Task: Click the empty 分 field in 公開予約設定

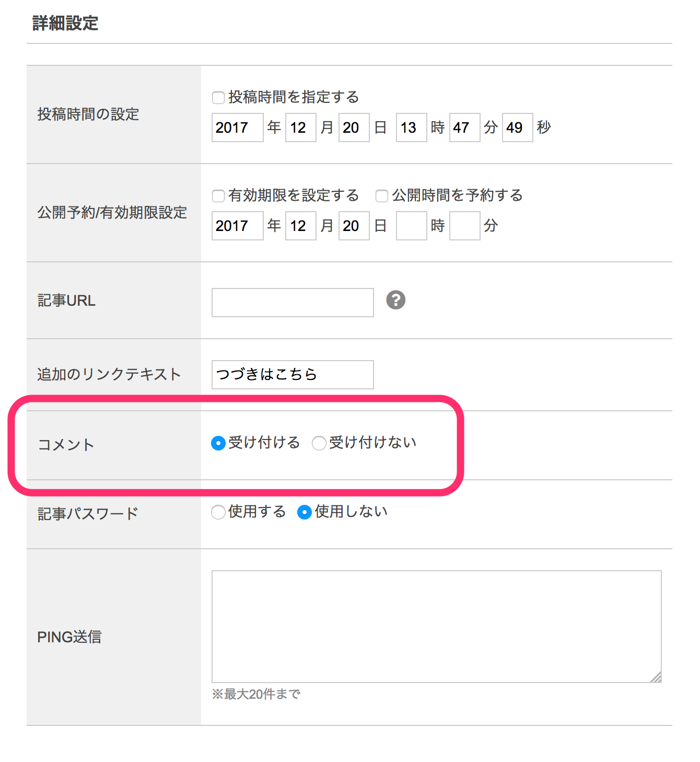Action: [x=464, y=225]
